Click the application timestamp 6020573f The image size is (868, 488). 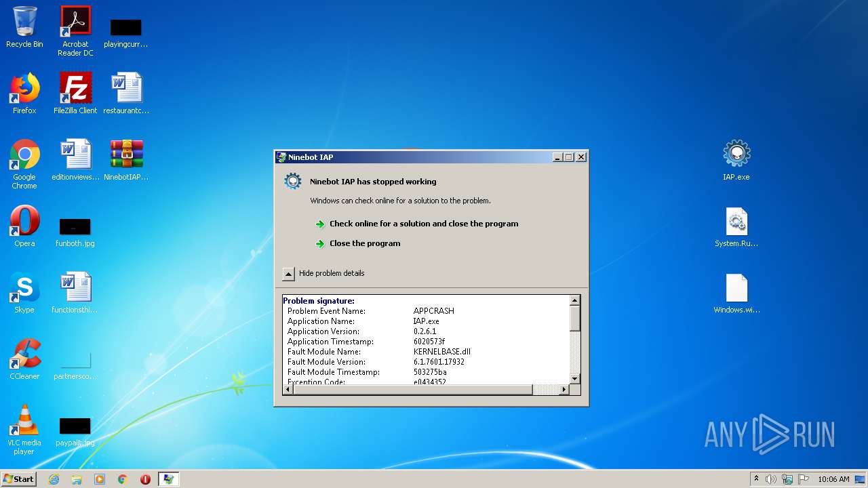tap(429, 342)
